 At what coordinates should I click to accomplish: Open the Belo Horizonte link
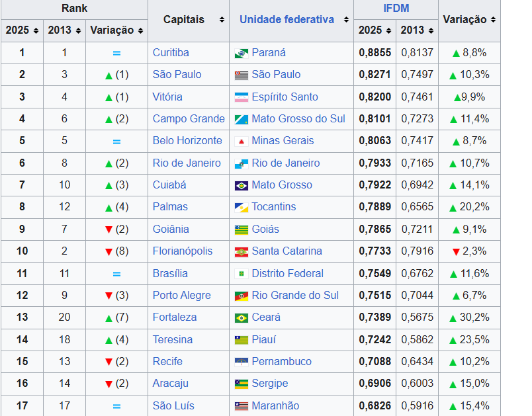[187, 141]
